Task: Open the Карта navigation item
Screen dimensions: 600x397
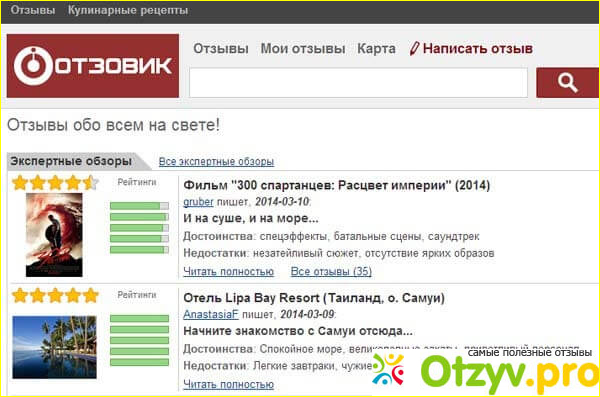Action: [x=376, y=49]
